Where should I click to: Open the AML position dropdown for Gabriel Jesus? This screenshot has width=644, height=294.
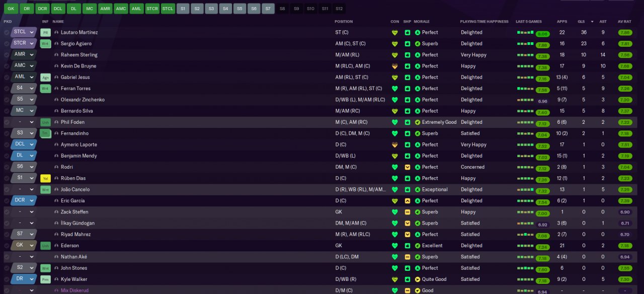click(x=24, y=77)
